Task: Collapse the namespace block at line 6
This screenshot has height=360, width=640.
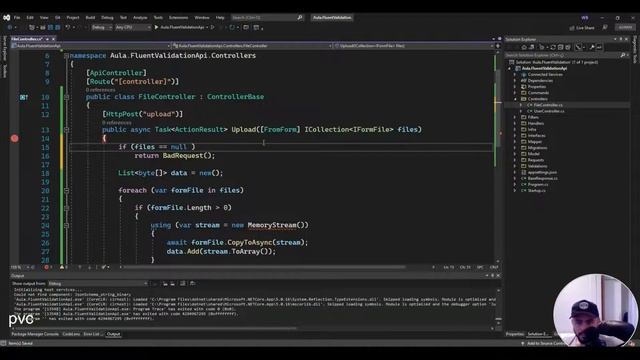Action: tap(66, 56)
